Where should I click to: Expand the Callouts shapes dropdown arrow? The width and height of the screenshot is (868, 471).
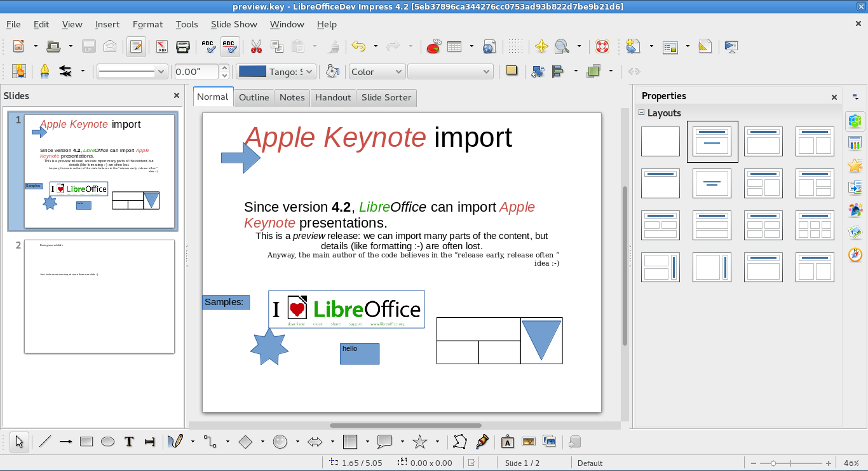pos(402,442)
